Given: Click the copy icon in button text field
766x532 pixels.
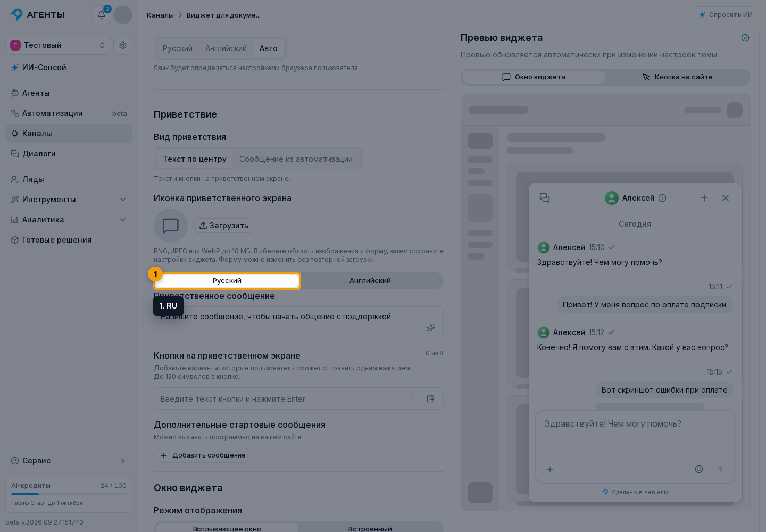Looking at the screenshot, I should tap(415, 398).
